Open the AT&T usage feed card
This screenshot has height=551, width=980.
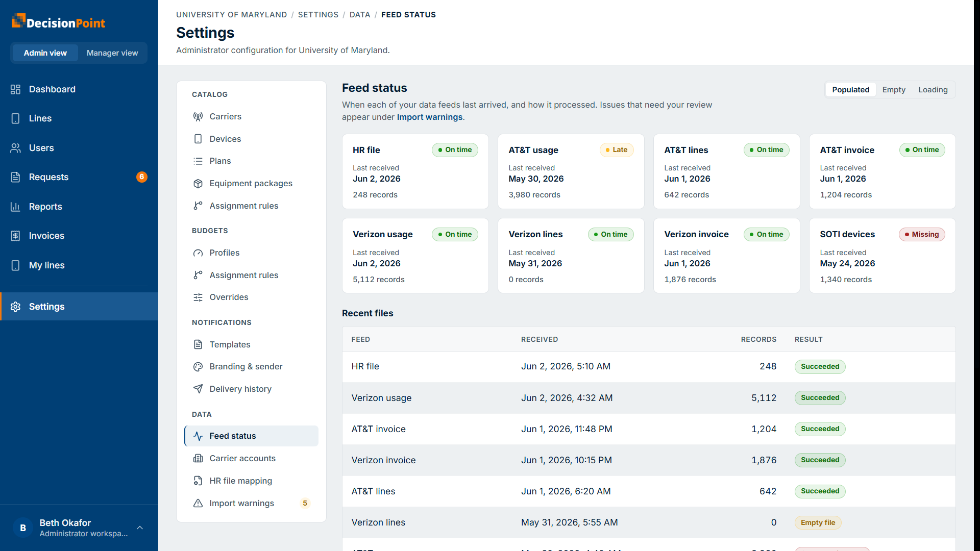[571, 171]
